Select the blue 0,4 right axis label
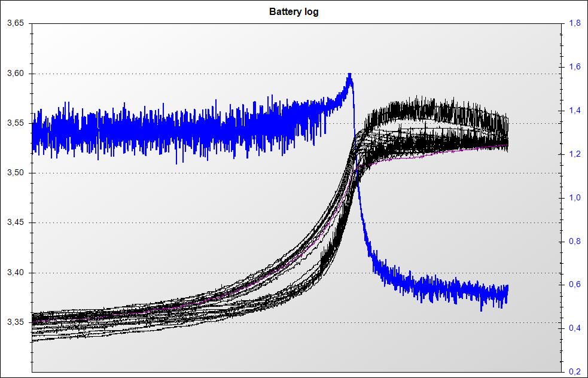This screenshot has width=588, height=378. tap(574, 328)
